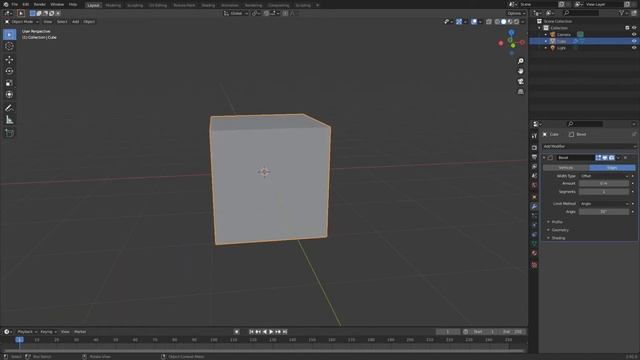Open the timeline Playback menu
Viewport: 640px width, 360px height.
27,332
